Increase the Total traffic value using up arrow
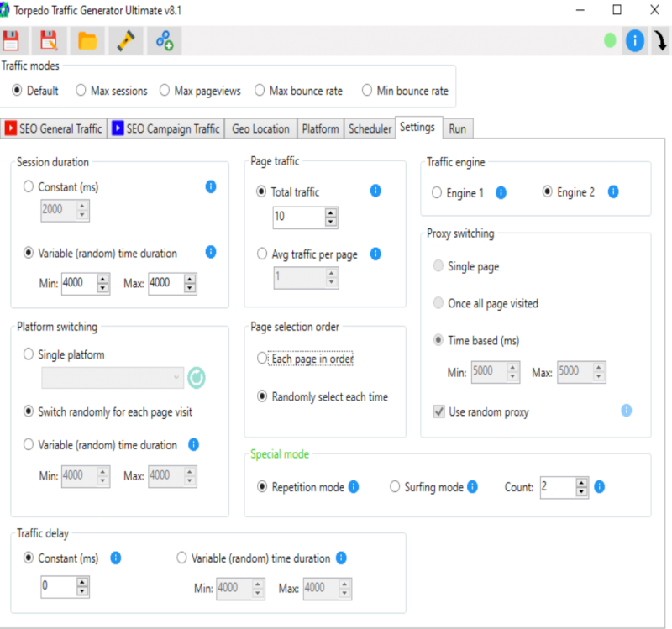The height and width of the screenshot is (629, 672). (x=331, y=213)
